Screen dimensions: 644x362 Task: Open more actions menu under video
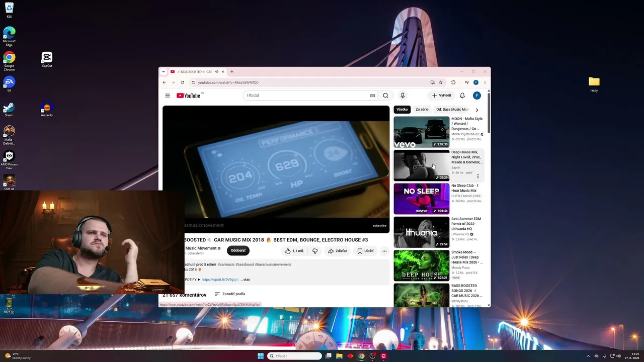click(384, 251)
